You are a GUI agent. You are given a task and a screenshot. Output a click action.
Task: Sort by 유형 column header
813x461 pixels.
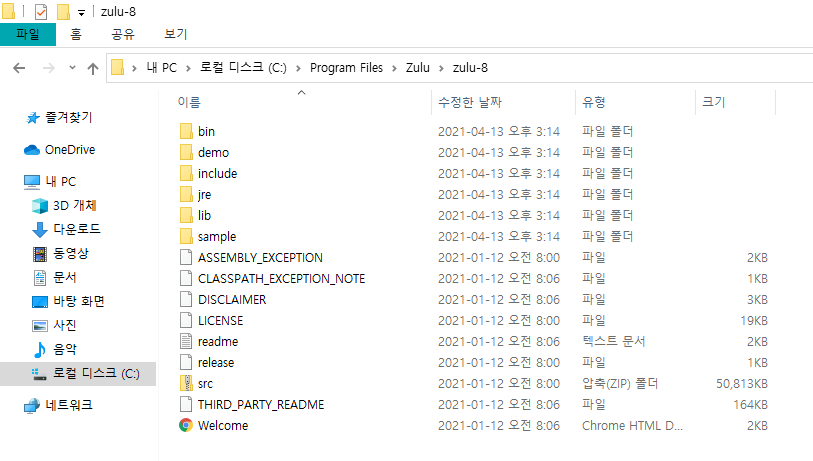pyautogui.click(x=594, y=102)
